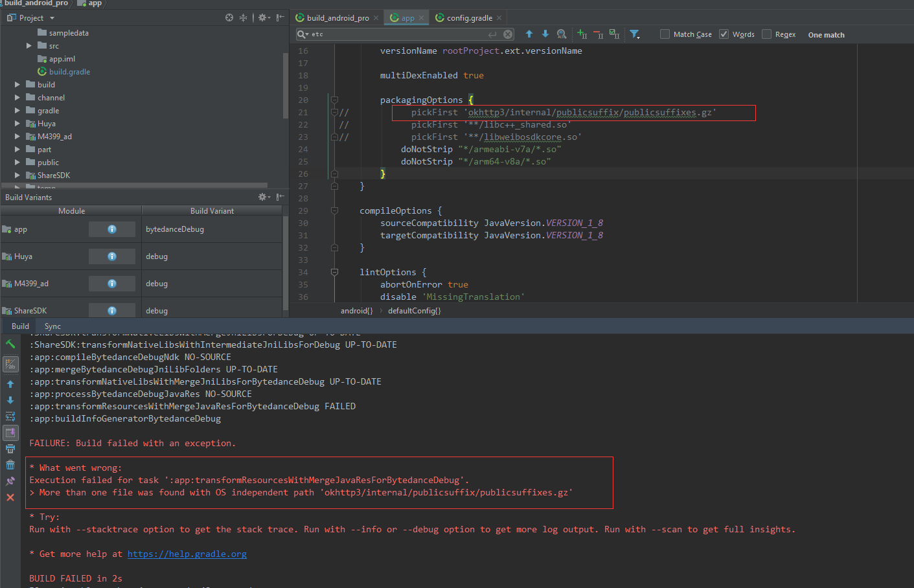
Task: Click the Scroll from Source target icon
Action: pyautogui.click(x=229, y=18)
